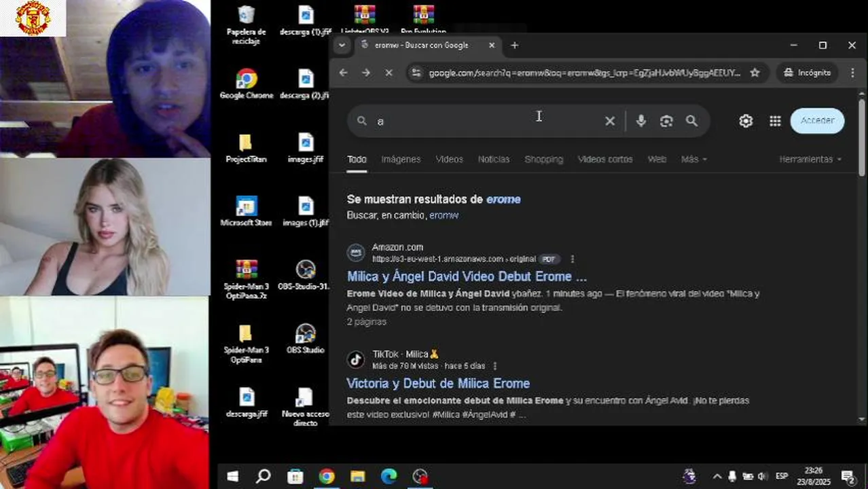Open new Chrome tab
The width and height of the screenshot is (868, 489).
coord(514,46)
